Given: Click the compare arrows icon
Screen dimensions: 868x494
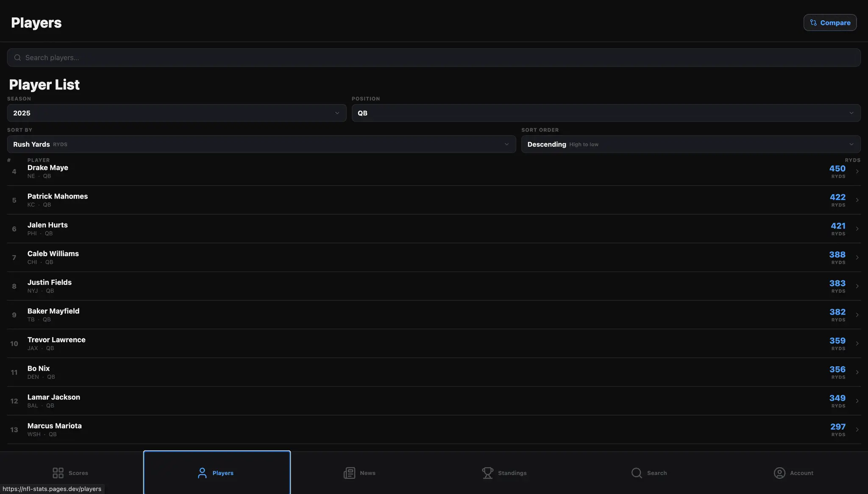Looking at the screenshot, I should click(813, 23).
